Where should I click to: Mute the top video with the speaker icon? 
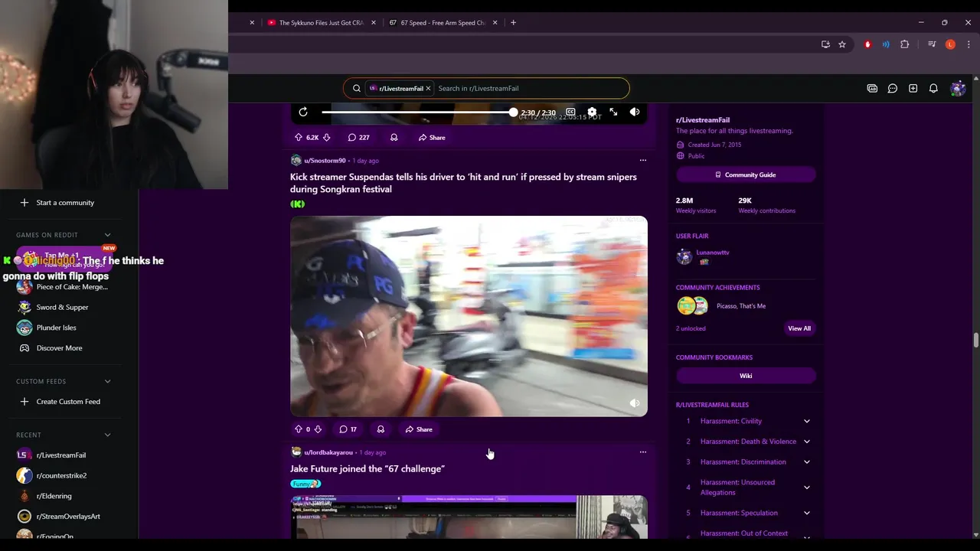(635, 112)
